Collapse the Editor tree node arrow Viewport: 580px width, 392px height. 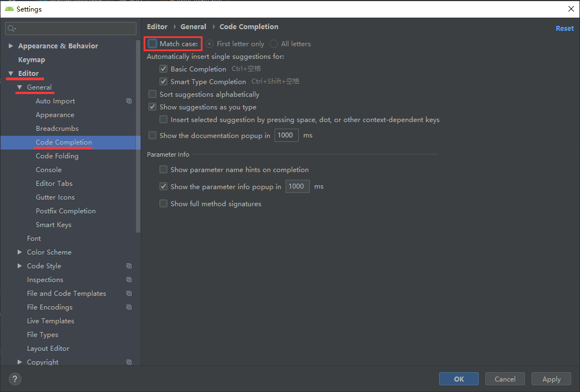click(x=10, y=73)
